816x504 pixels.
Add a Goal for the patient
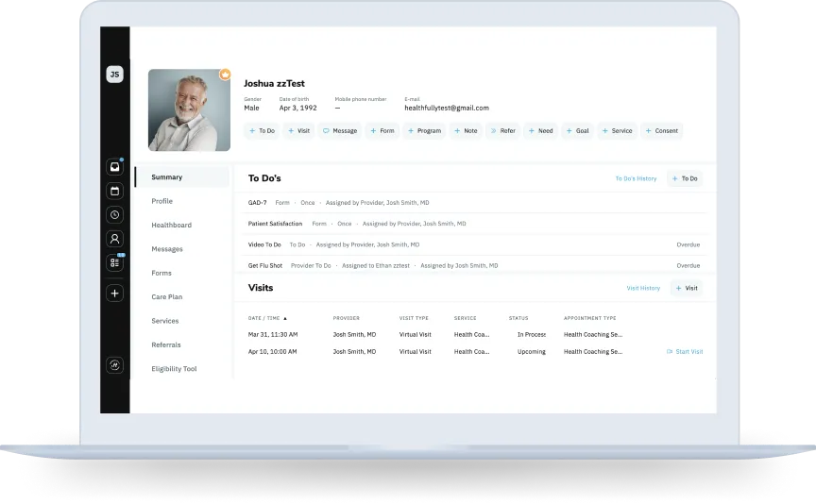[x=578, y=131]
